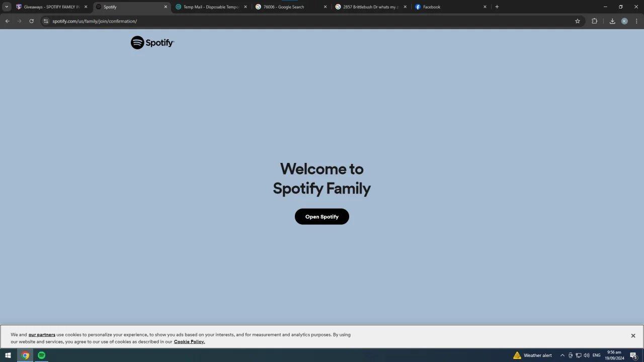Switch to the Temp Mail tab
644x362 pixels.
coord(211,7)
